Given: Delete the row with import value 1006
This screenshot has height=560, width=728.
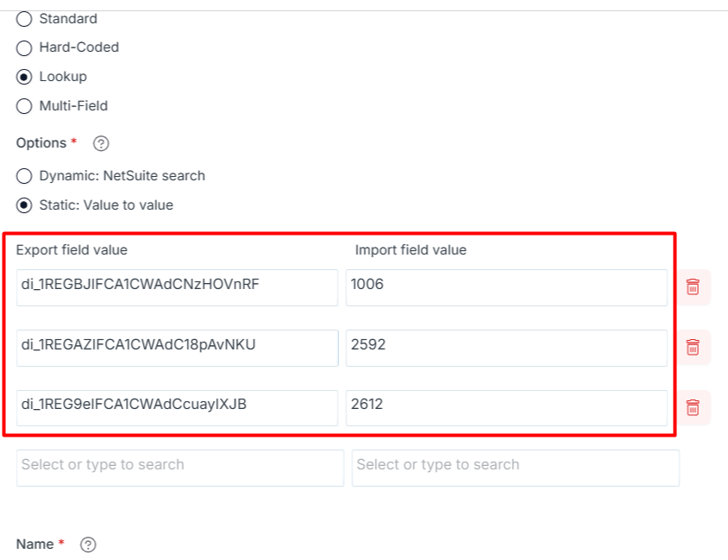Looking at the screenshot, I should pyautogui.click(x=693, y=287).
